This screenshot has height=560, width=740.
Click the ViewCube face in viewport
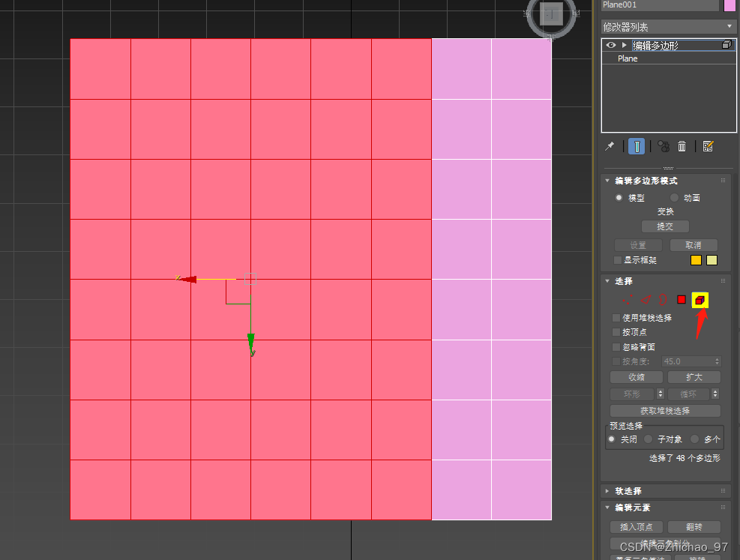point(551,14)
